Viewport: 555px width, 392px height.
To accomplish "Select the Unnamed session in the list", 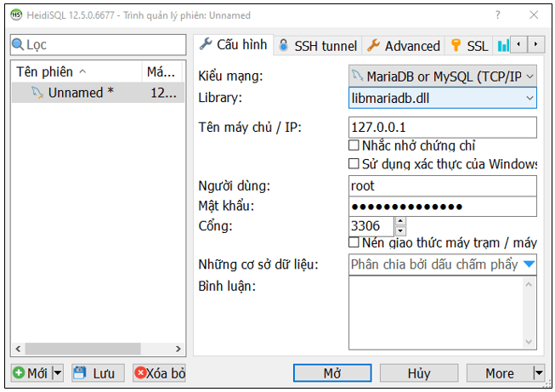I will (x=80, y=93).
